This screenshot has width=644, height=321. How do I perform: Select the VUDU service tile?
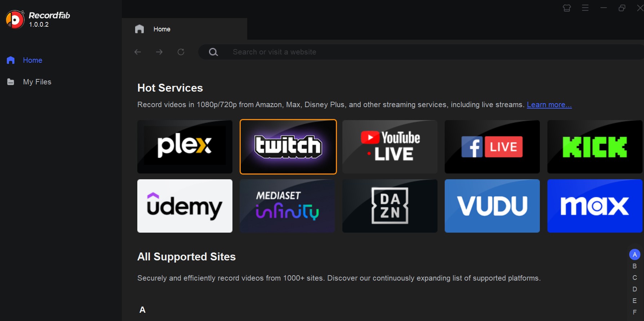(x=492, y=206)
